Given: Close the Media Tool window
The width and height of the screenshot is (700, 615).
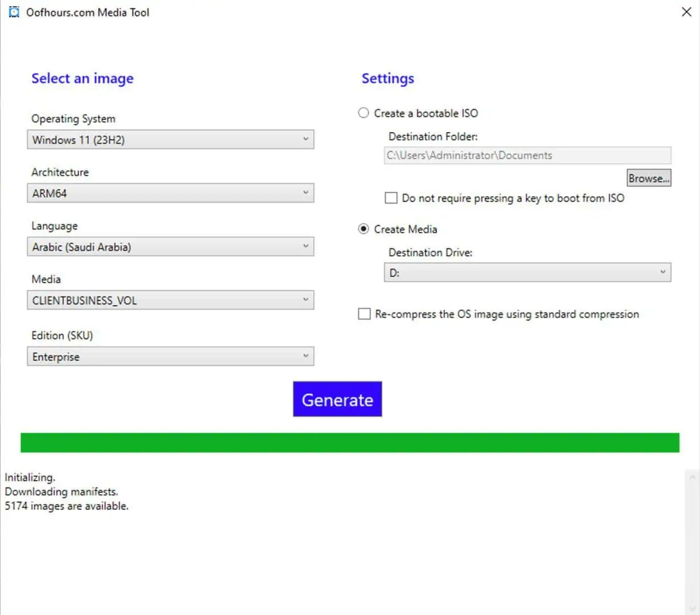Looking at the screenshot, I should [686, 12].
